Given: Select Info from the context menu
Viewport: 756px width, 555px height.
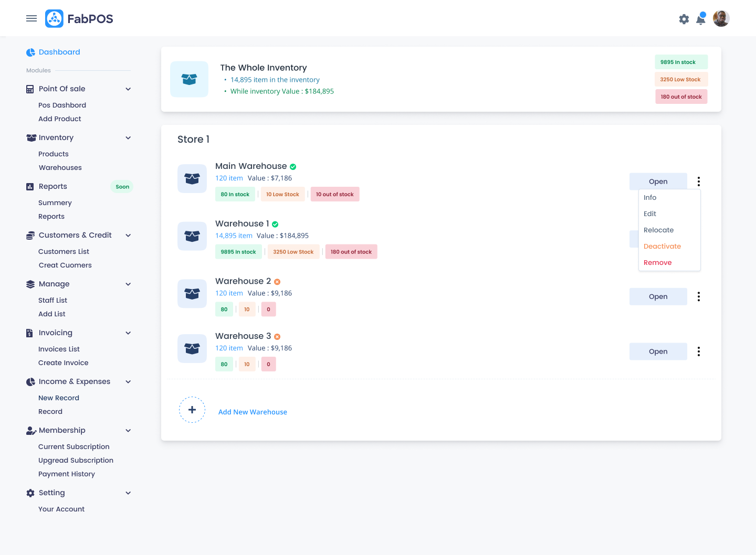Looking at the screenshot, I should tap(650, 198).
